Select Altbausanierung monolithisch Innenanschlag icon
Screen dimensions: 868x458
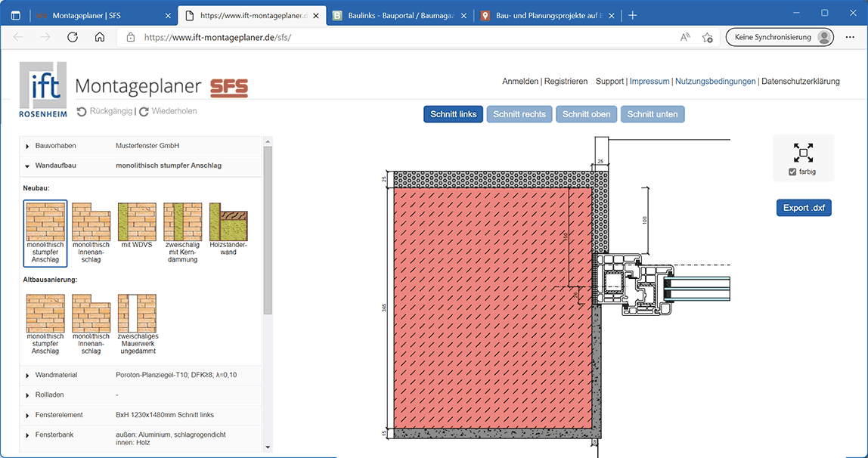(91, 313)
